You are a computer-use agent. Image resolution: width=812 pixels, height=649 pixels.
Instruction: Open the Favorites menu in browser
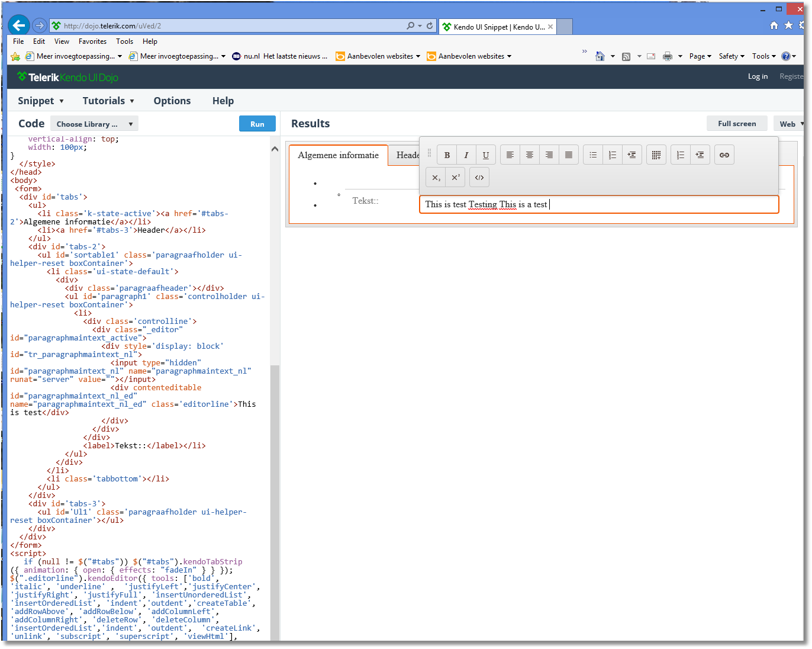click(92, 41)
